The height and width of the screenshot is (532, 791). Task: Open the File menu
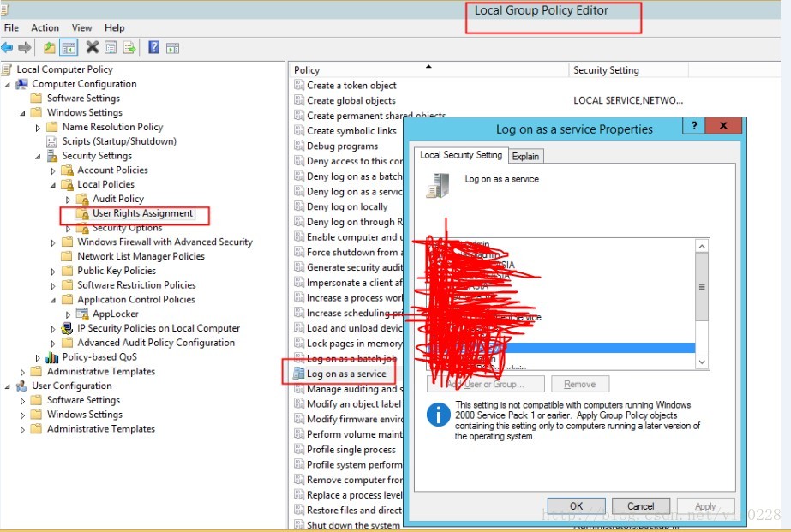pyautogui.click(x=11, y=27)
